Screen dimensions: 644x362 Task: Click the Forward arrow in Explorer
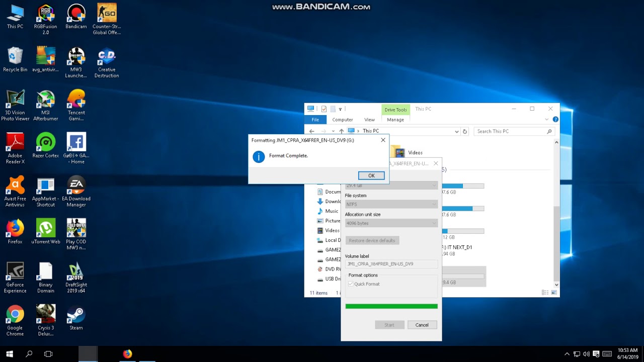pos(324,131)
